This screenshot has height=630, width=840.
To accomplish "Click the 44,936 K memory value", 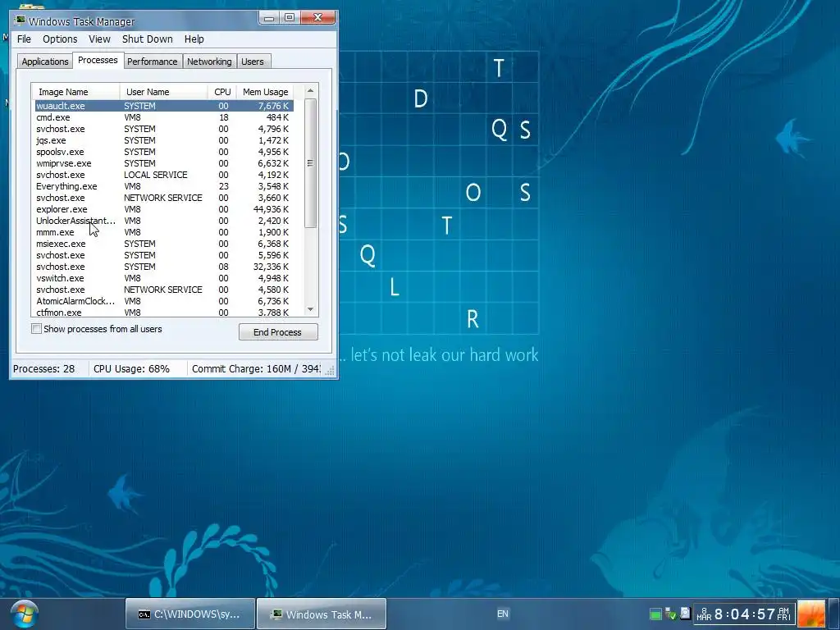I will coord(271,209).
